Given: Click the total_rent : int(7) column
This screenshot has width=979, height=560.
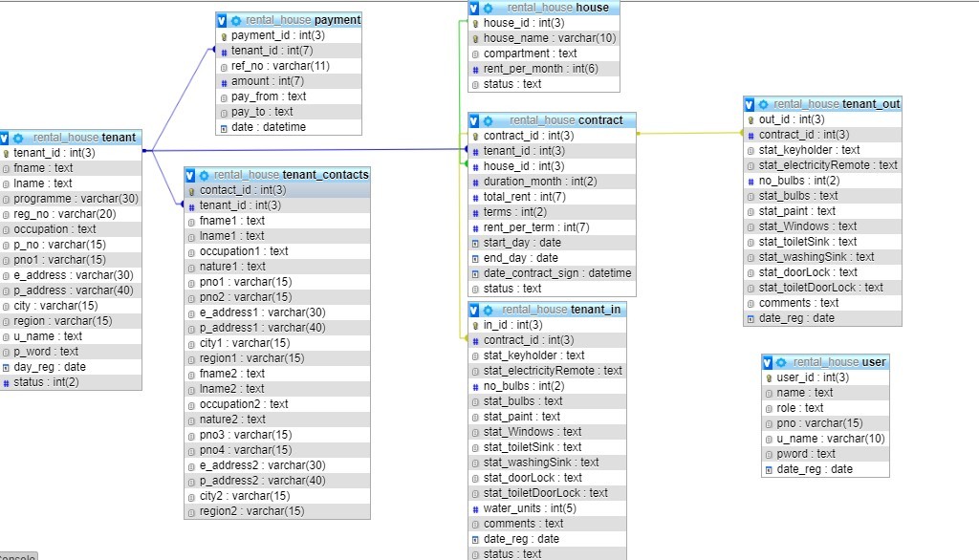Looking at the screenshot, I should 552,197.
